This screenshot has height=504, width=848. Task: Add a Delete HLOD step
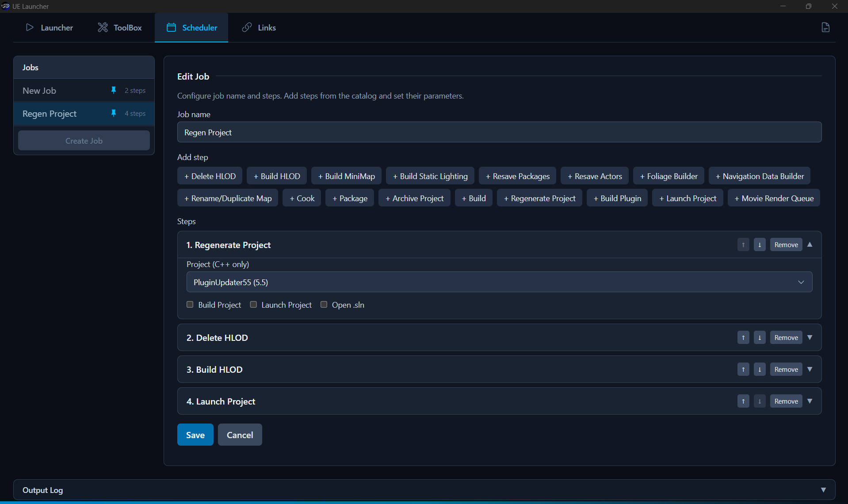(210, 176)
